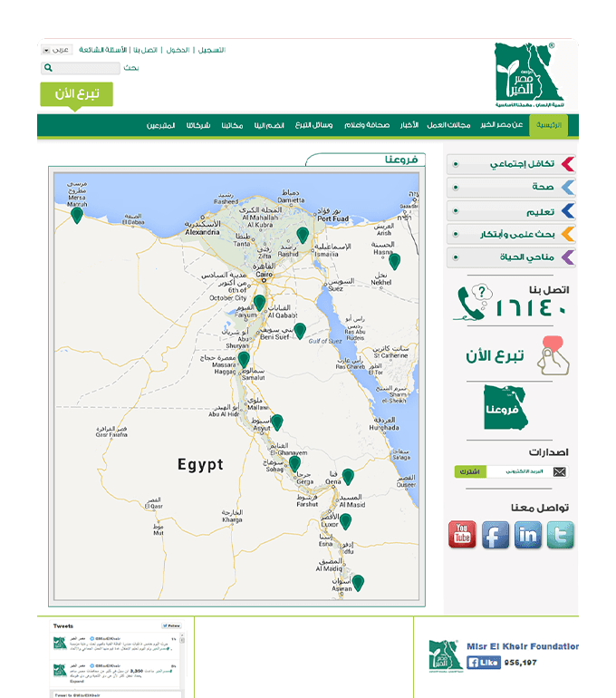Open the Facebook social icon
Image resolution: width=616 pixels, height=698 pixels.
(495, 535)
